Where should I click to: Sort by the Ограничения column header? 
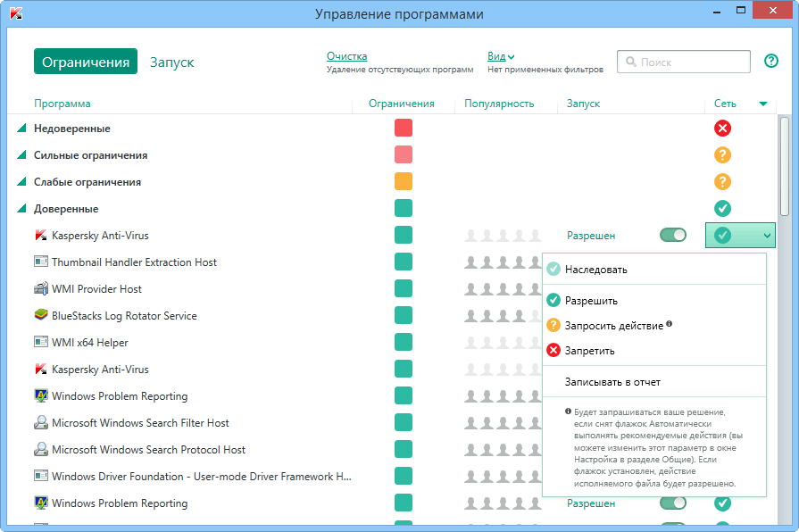402,104
